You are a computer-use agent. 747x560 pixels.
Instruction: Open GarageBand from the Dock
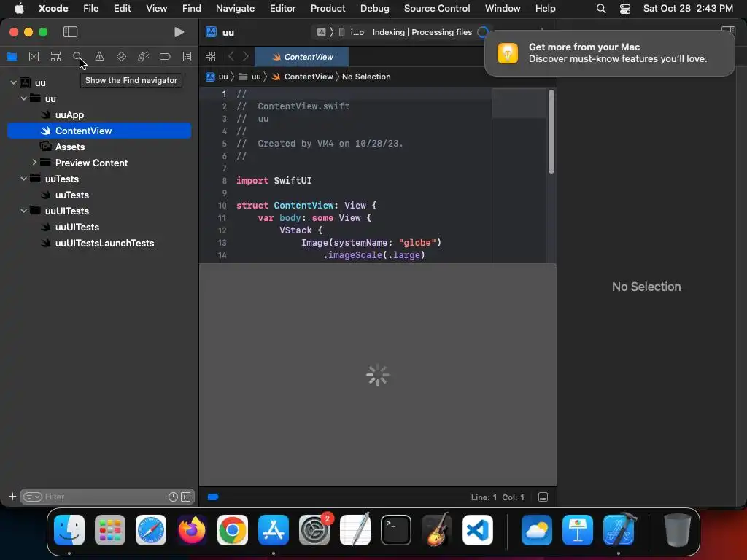(437, 530)
